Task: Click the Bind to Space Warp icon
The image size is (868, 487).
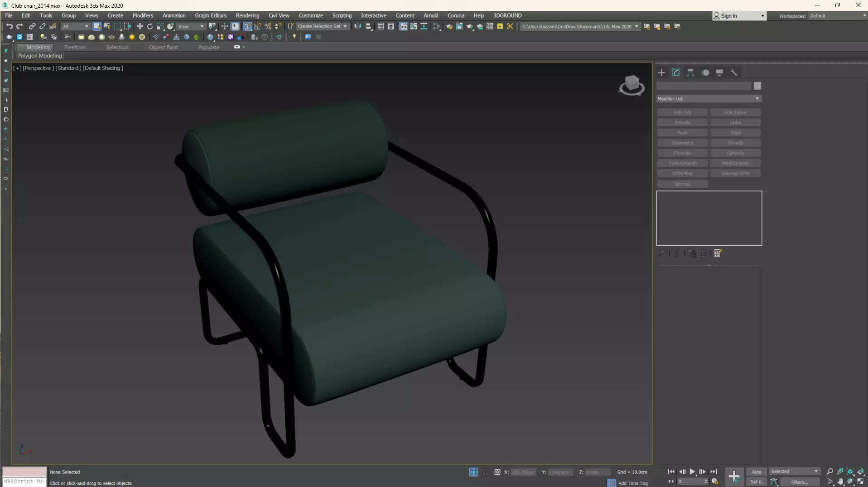Action: tap(53, 26)
